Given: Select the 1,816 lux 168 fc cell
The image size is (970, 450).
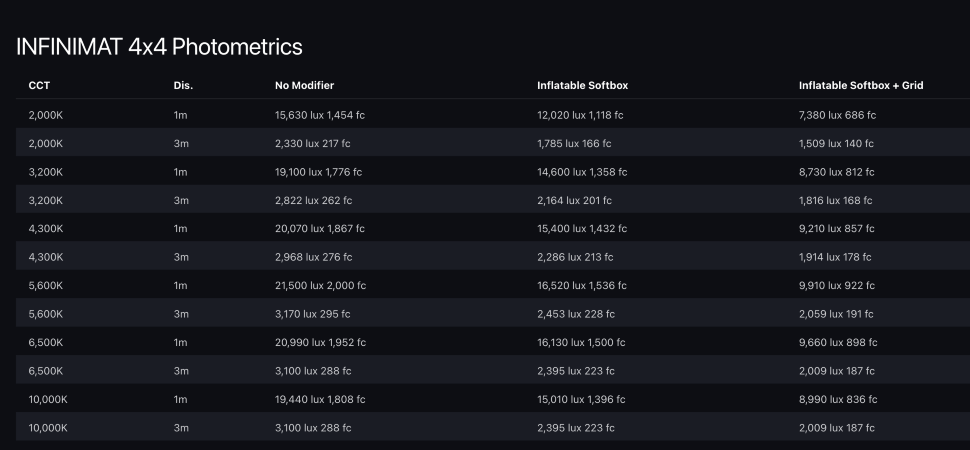Looking at the screenshot, I should click(x=836, y=200).
